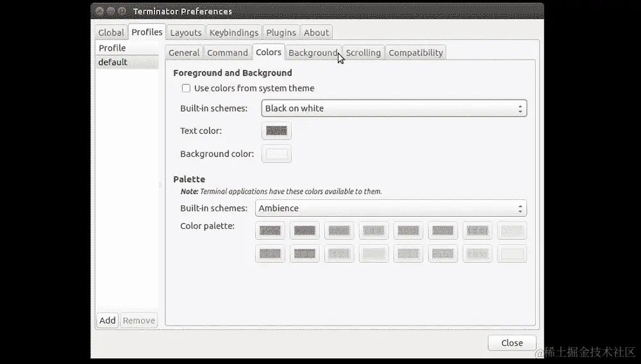Image resolution: width=641 pixels, height=364 pixels.
Task: Click the window close icon in title bar
Action: click(x=99, y=11)
